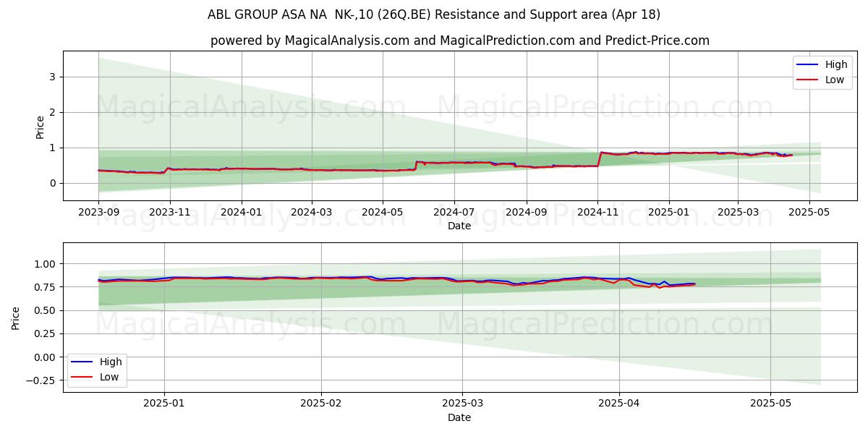This screenshot has height=434, width=868.
Task: Click the '2024-05' date tick label
Action: (x=383, y=212)
